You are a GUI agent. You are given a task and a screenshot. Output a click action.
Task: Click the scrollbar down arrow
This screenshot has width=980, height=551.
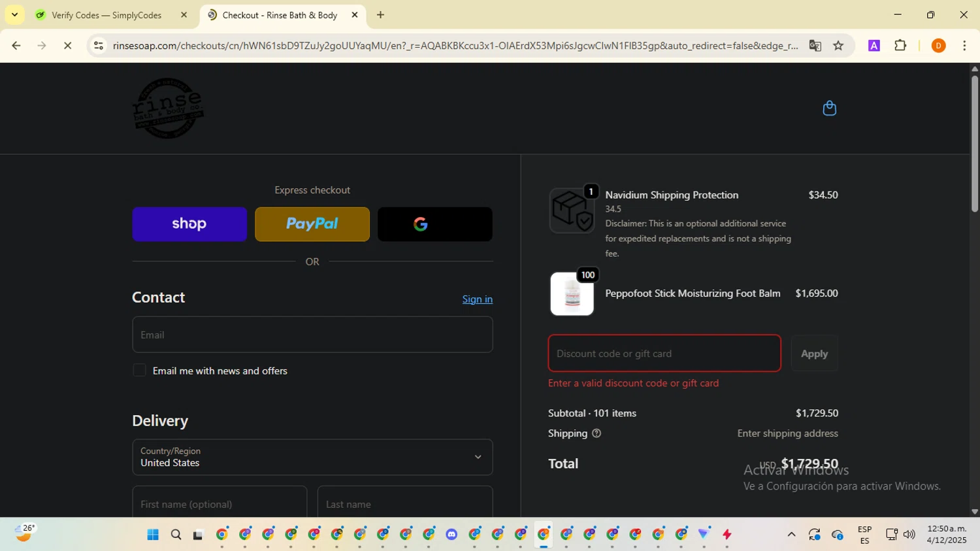(974, 512)
